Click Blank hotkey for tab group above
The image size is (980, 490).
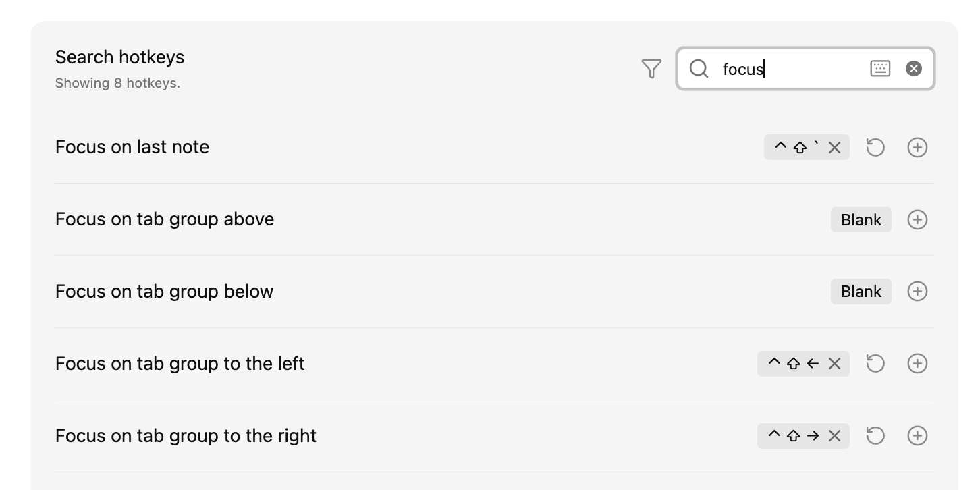(861, 219)
